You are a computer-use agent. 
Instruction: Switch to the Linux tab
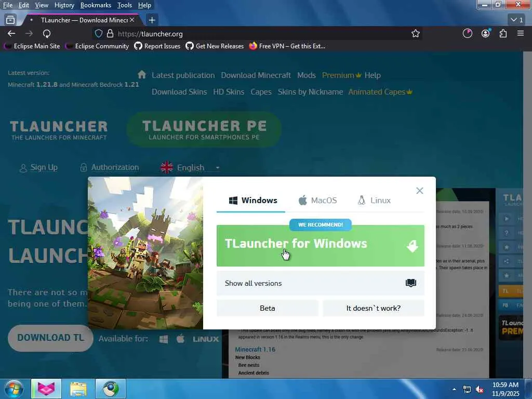pyautogui.click(x=374, y=200)
